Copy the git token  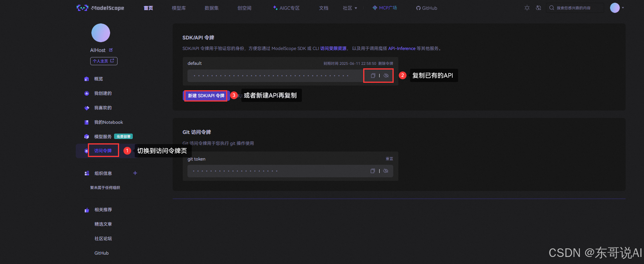[373, 171]
